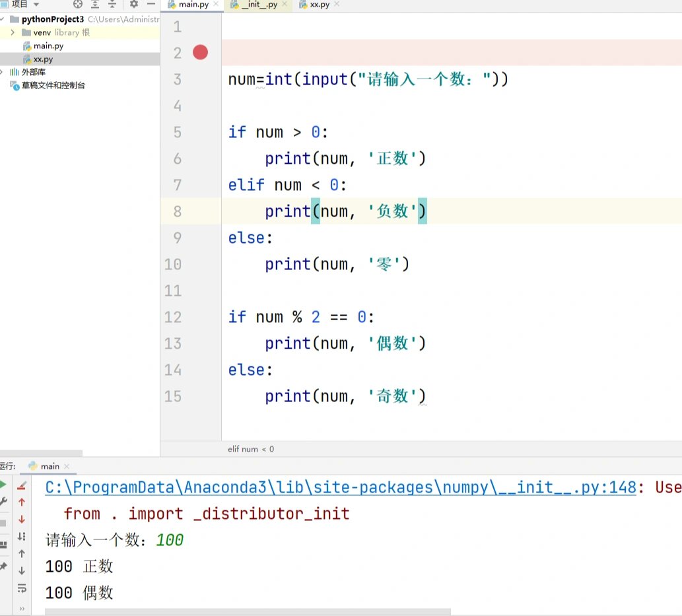Click the scratches and consoles icon
The height and width of the screenshot is (616, 682).
click(15, 85)
